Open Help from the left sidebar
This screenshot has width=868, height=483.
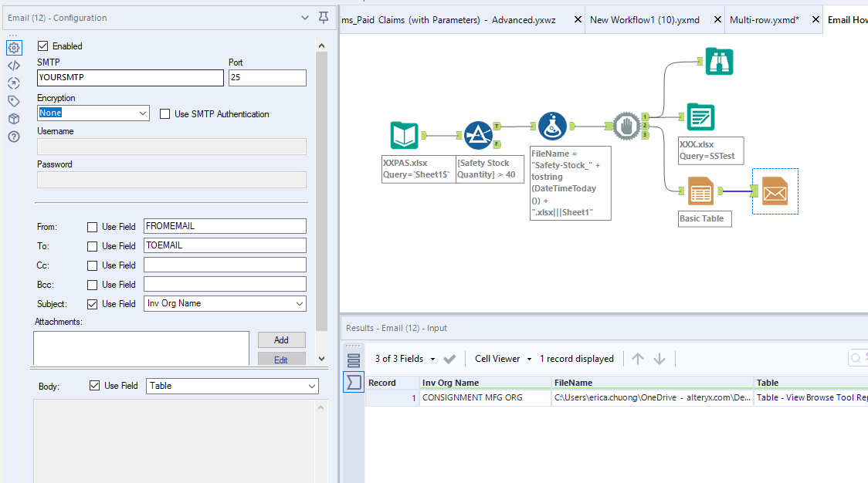coord(14,136)
